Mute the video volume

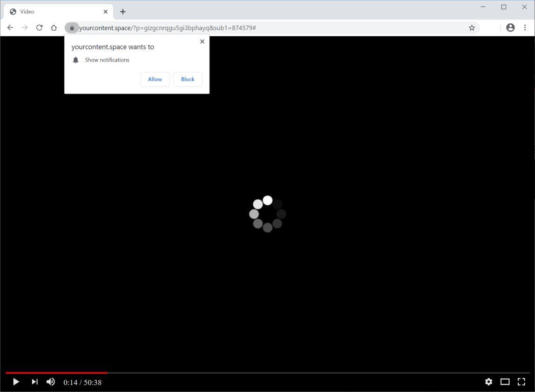[51, 382]
